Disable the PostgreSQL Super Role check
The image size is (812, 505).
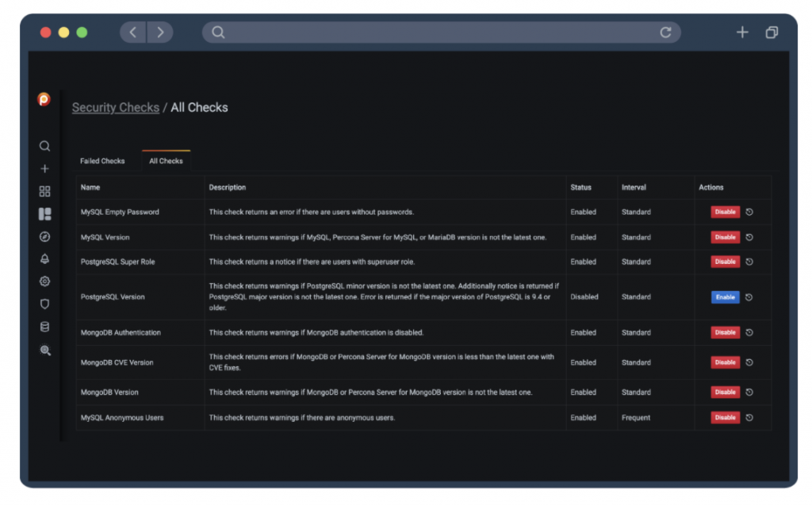click(725, 262)
